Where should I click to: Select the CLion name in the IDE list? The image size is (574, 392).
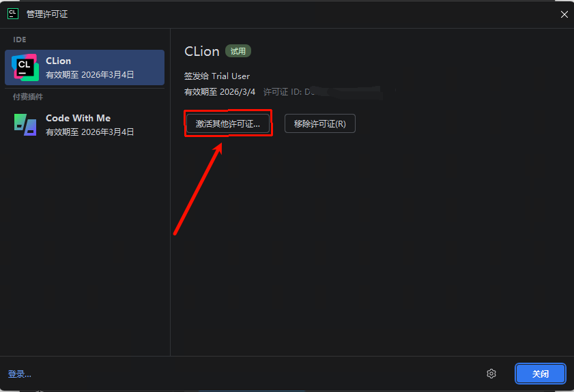click(58, 61)
